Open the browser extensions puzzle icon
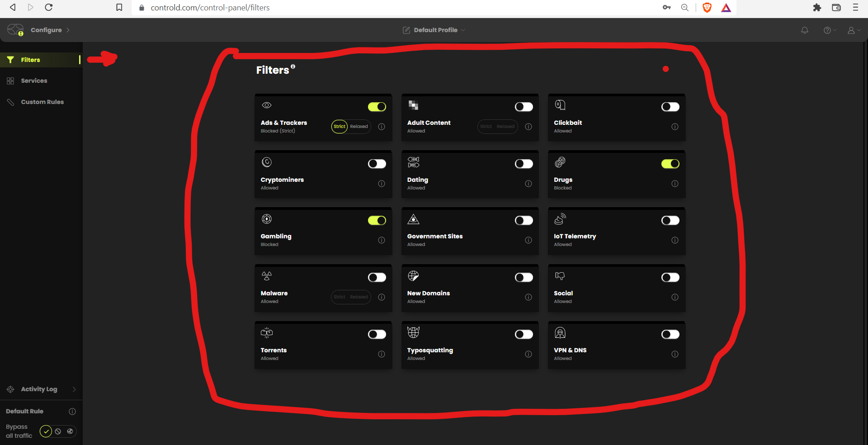 817,8
